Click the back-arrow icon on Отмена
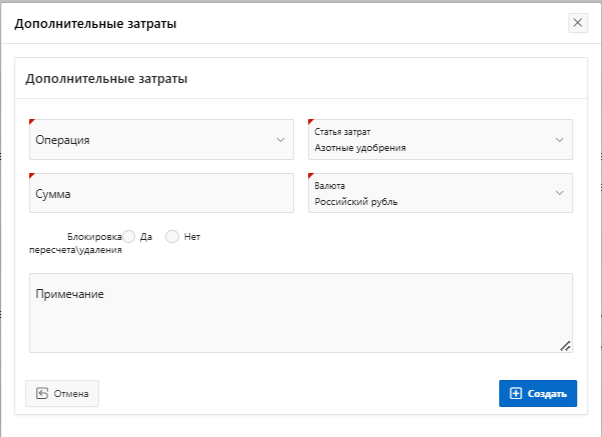The height and width of the screenshot is (437, 602). [42, 394]
